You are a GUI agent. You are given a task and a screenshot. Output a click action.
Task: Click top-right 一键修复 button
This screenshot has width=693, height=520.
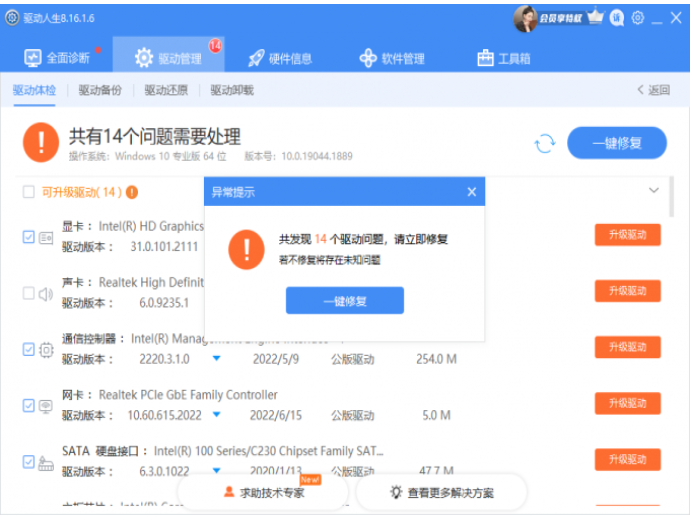tap(617, 143)
